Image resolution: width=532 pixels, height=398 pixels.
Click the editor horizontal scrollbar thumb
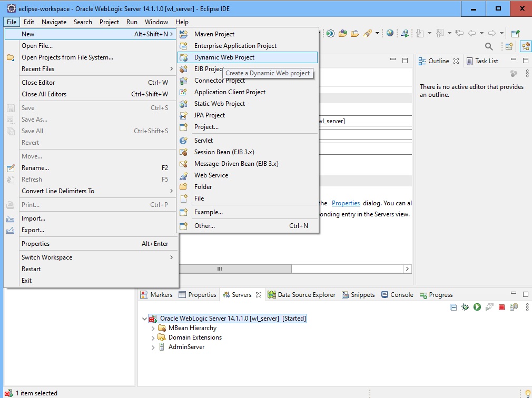pos(235,269)
